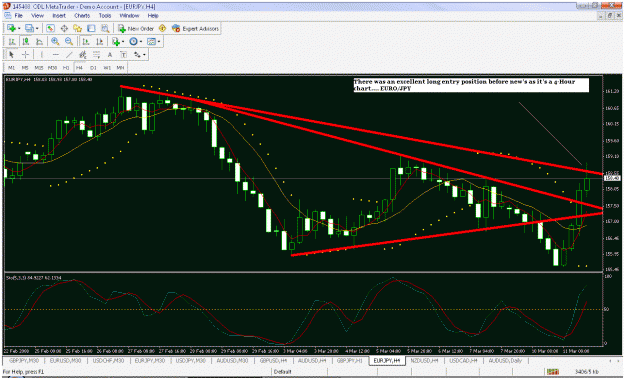625x378 pixels.
Task: Switch chart to M1 timeframe
Action: point(11,68)
